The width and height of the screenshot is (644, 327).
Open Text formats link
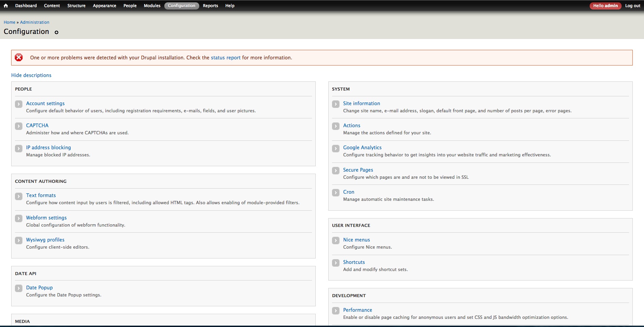41,195
